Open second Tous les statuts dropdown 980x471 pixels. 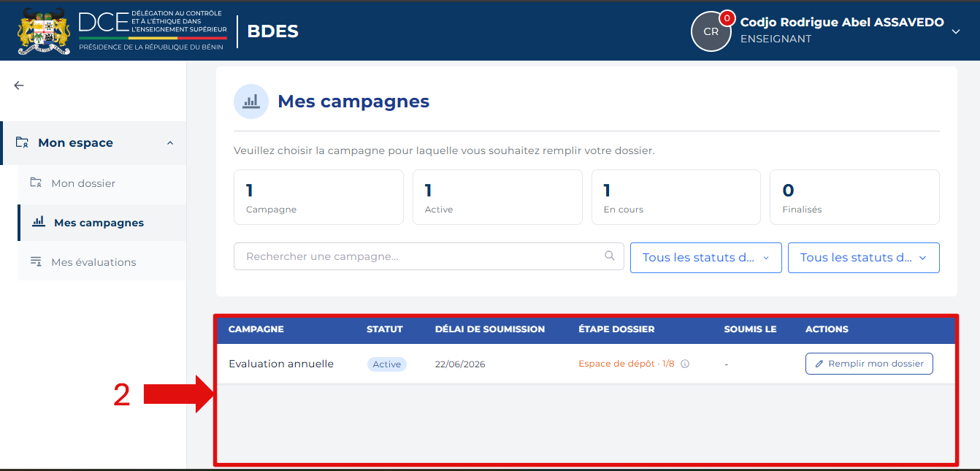coord(864,258)
